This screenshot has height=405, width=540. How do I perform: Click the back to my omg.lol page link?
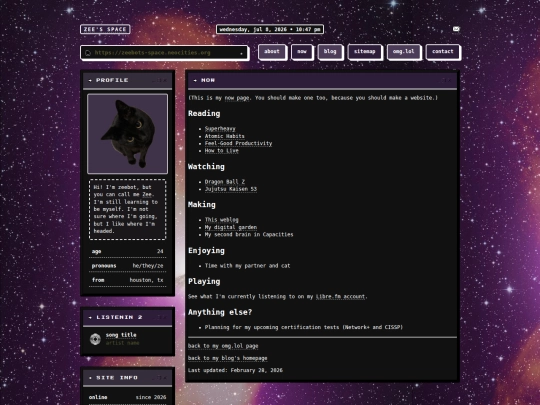pos(223,346)
